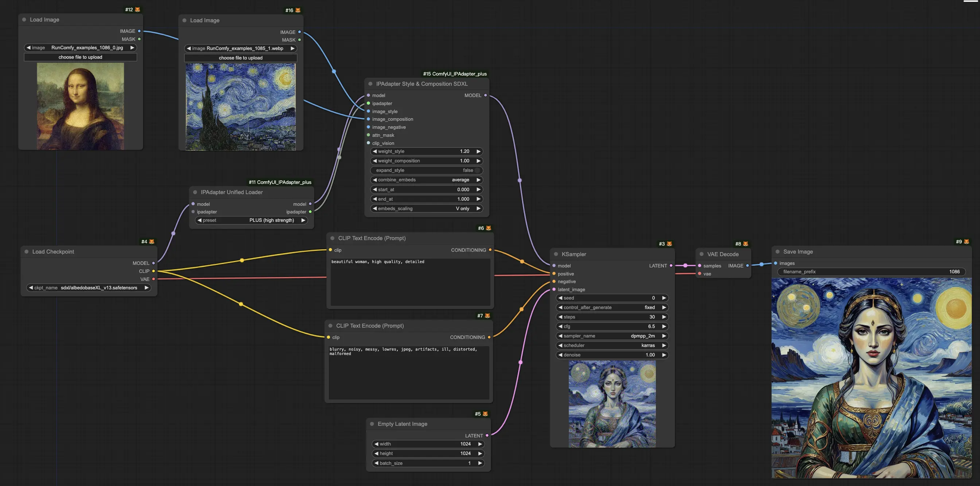The height and width of the screenshot is (486, 980).
Task: Collapse the Starry Night Load Image node dot
Action: [x=184, y=20]
